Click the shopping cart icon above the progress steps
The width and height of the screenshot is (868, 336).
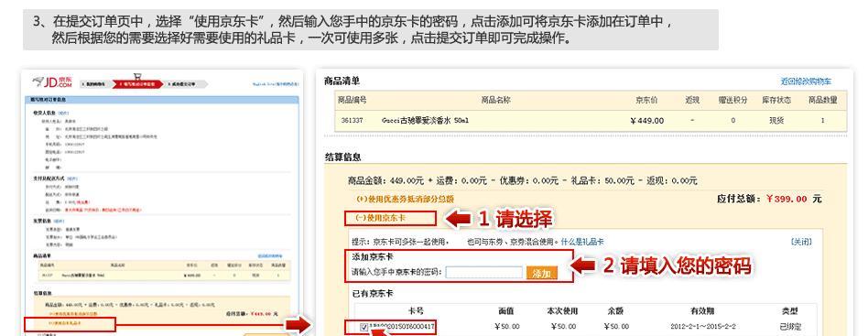coord(137,76)
